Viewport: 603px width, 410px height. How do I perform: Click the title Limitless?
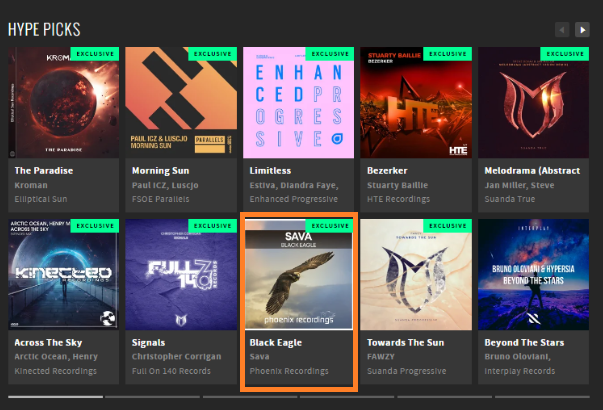270,170
